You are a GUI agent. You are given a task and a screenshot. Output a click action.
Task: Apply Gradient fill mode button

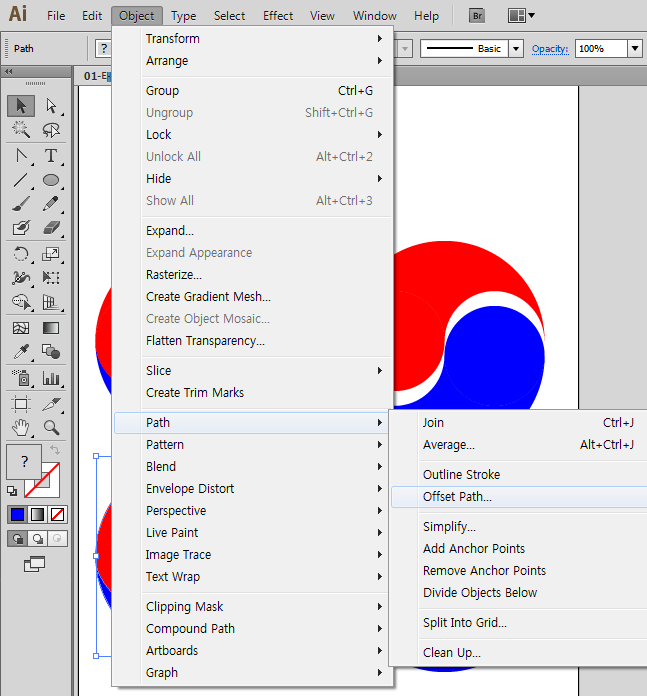coord(37,514)
